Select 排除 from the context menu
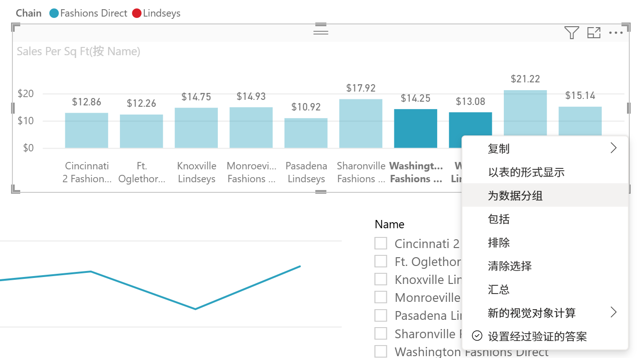This screenshot has height=358, width=644. [545, 242]
